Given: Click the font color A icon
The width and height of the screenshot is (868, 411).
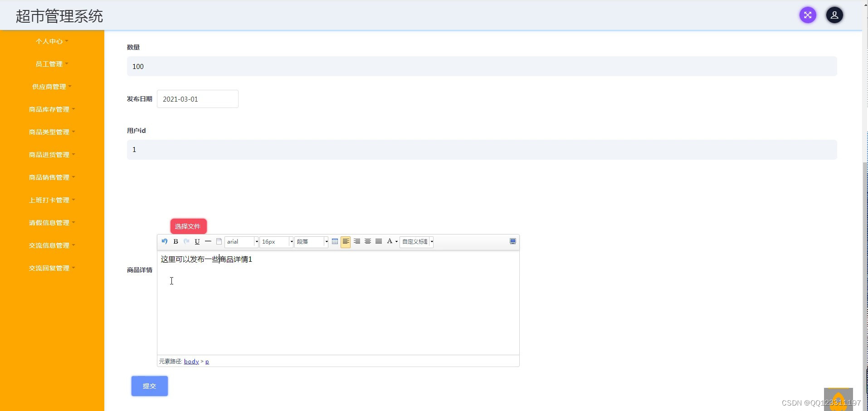Looking at the screenshot, I should point(390,241).
